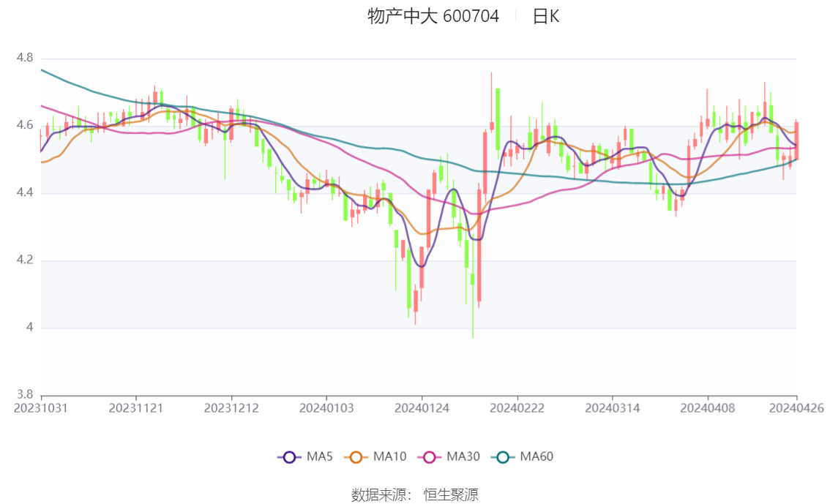Select the 日K chart period label
830x504 pixels.
tap(546, 16)
